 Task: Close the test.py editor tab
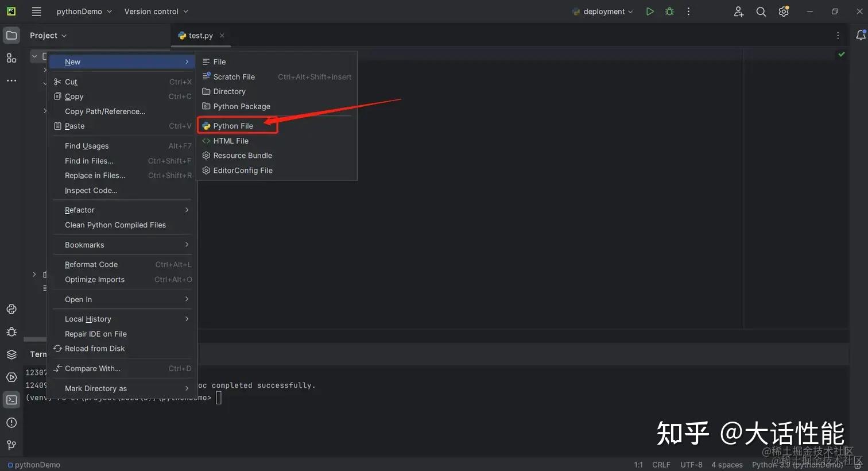pos(222,36)
